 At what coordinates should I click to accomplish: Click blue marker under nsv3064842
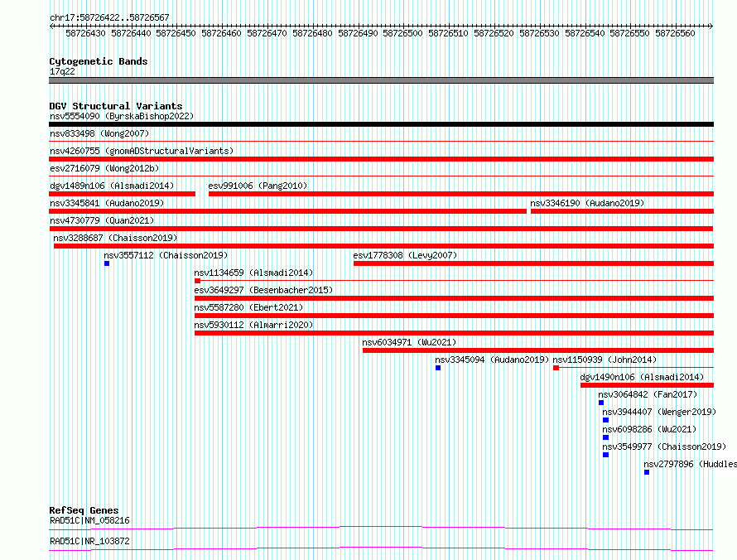[601, 403]
